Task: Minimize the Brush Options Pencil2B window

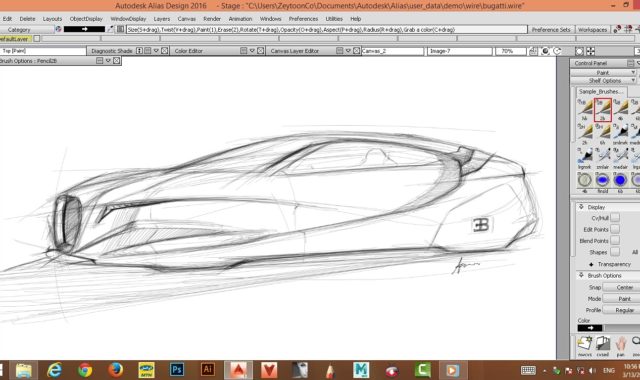Action: pos(99,60)
